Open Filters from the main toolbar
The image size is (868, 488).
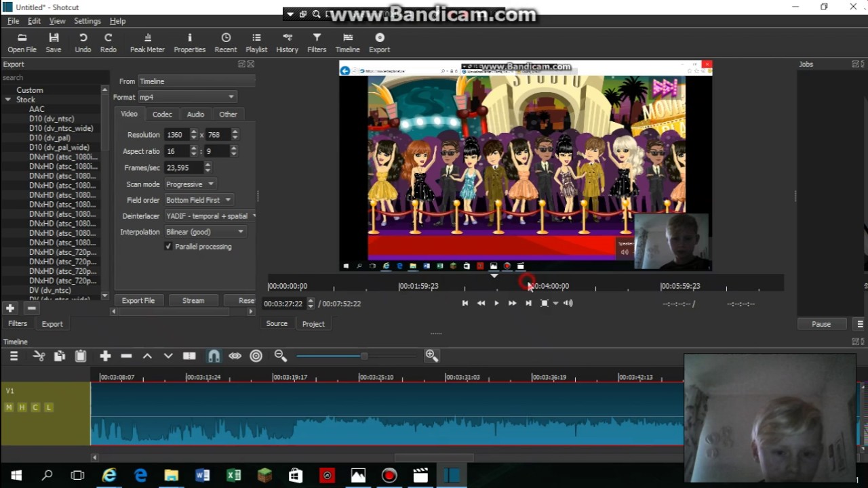317,43
